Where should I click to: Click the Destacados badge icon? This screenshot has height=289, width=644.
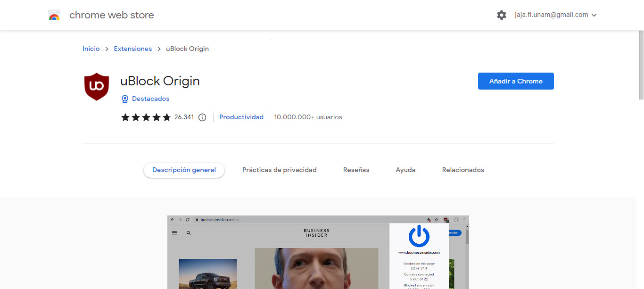(x=125, y=99)
